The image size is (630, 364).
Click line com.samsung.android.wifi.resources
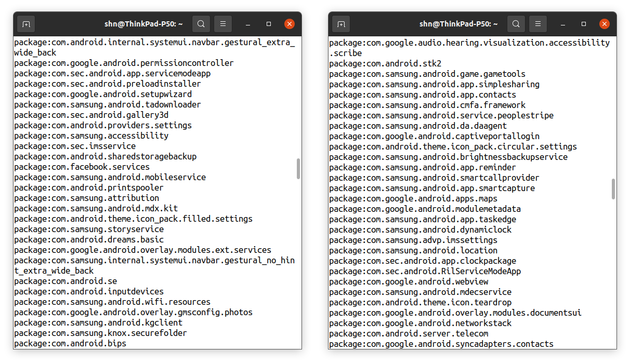112,302
